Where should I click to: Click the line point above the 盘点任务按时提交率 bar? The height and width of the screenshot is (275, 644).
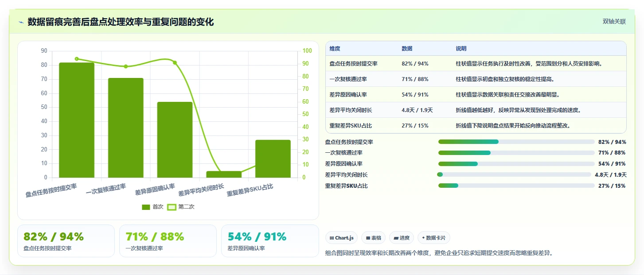pyautogui.click(x=77, y=59)
